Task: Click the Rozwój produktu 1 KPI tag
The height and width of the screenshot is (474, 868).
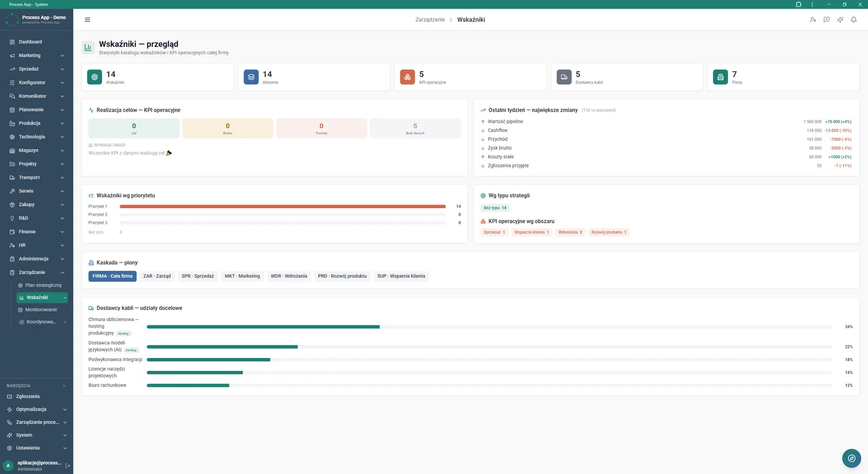Action: click(x=609, y=232)
